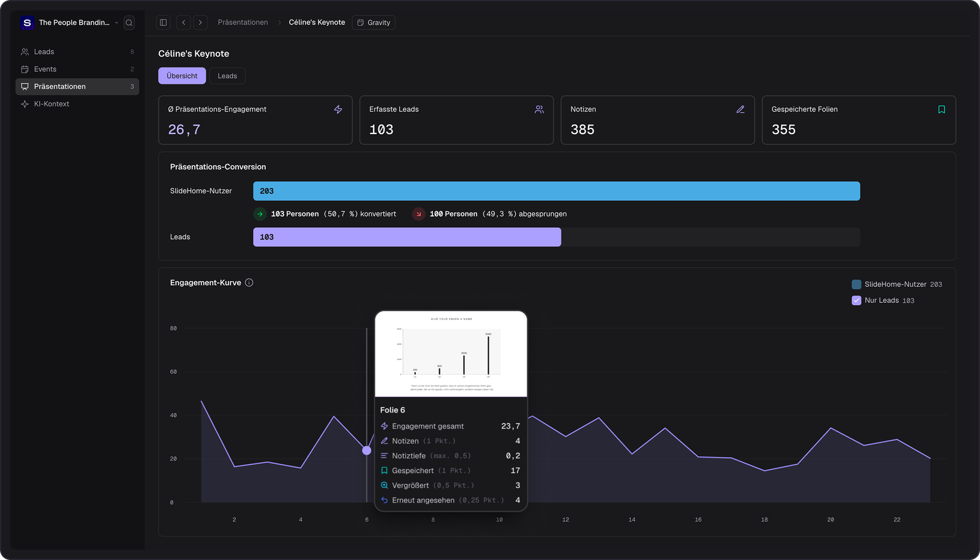Click the Präsentationen breadcrumb link
This screenshot has width=980, height=560.
tap(243, 23)
